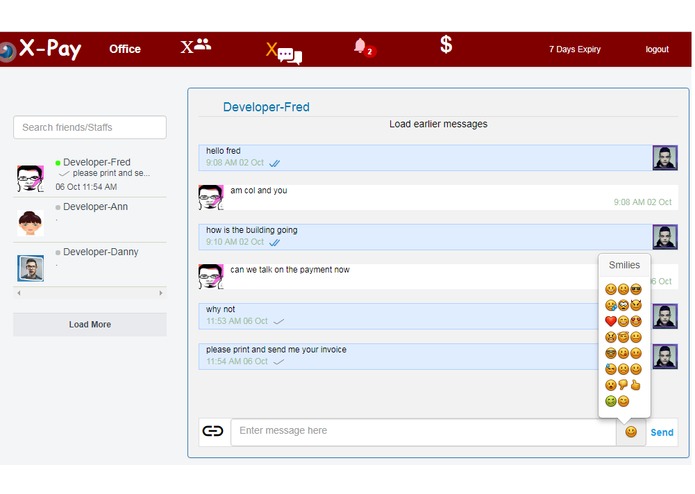Pick the heart-eyes smiley
Viewport: 695px width, 494px height.
tap(636, 321)
